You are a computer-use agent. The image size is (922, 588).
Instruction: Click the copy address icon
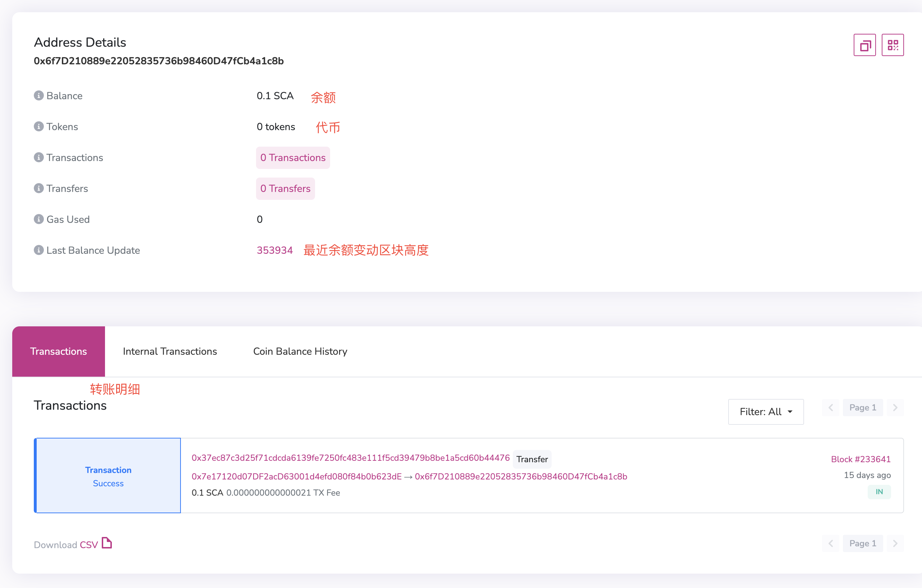tap(864, 45)
